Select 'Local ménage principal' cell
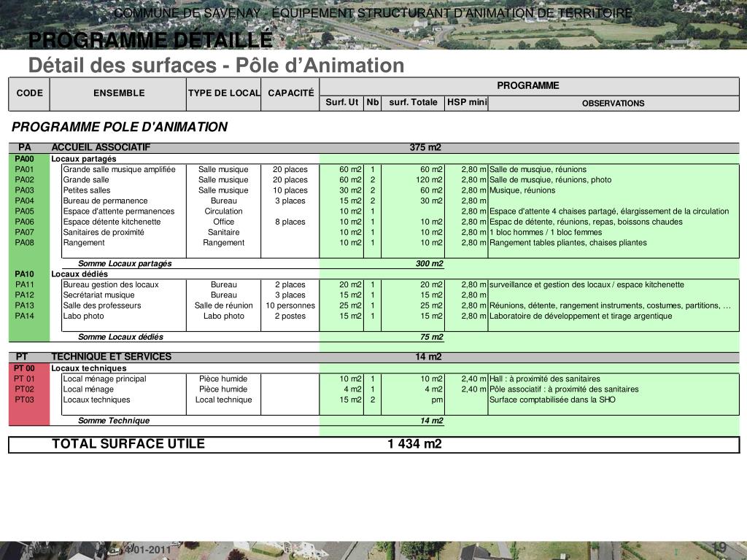 (104, 379)
